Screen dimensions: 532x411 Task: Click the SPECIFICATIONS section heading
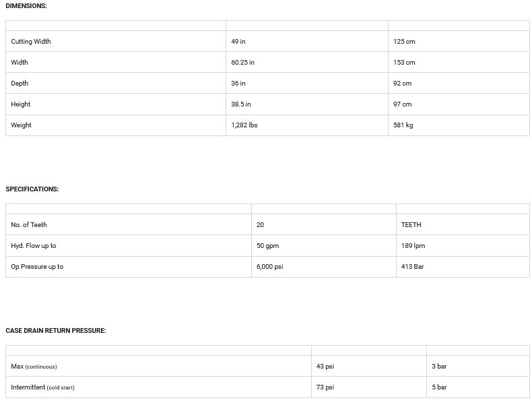[x=32, y=189]
